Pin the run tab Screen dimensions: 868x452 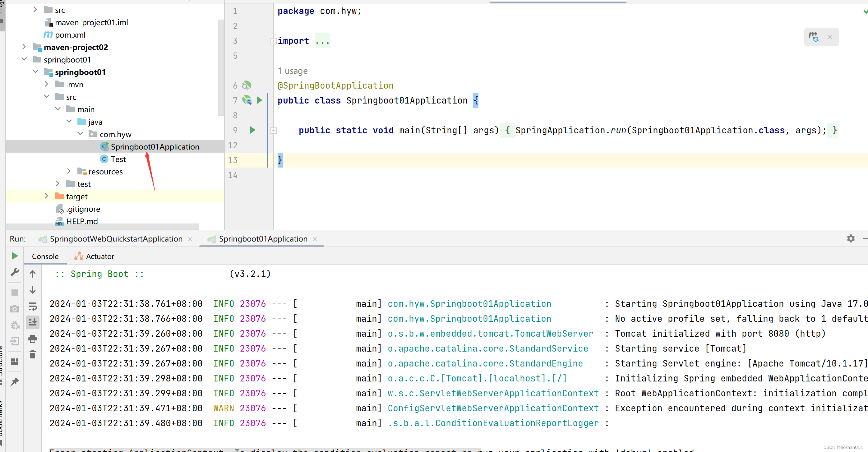(x=15, y=382)
